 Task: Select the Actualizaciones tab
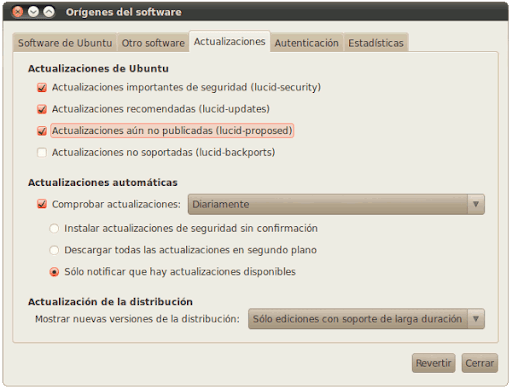(230, 42)
